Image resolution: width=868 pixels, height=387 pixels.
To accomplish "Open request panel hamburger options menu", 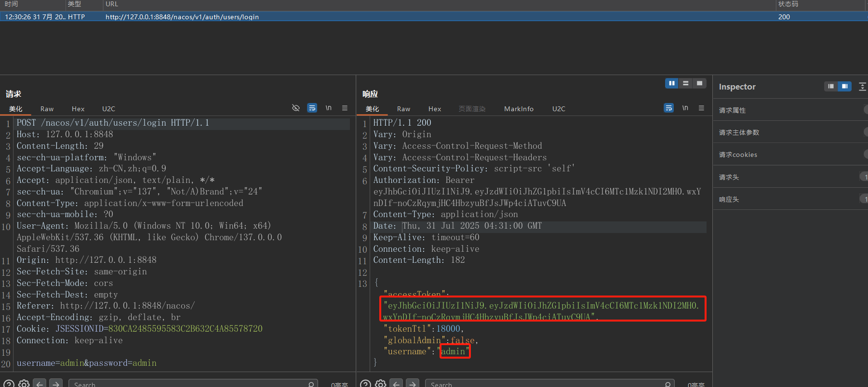I will click(x=345, y=108).
